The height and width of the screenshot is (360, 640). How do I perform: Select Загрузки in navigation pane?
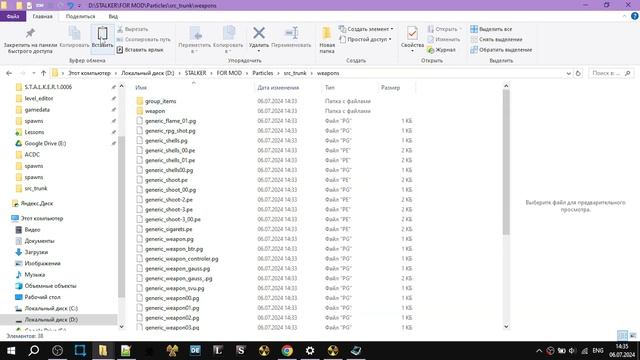pyautogui.click(x=36, y=252)
